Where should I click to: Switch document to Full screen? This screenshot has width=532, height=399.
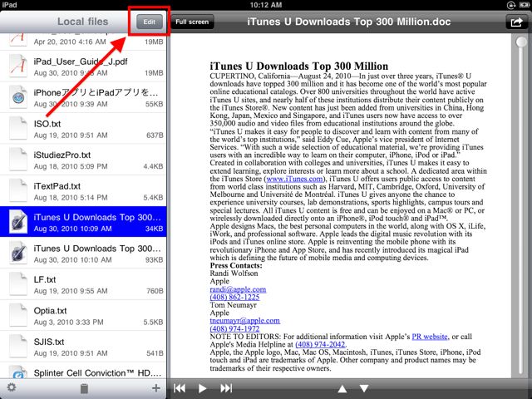coord(192,22)
